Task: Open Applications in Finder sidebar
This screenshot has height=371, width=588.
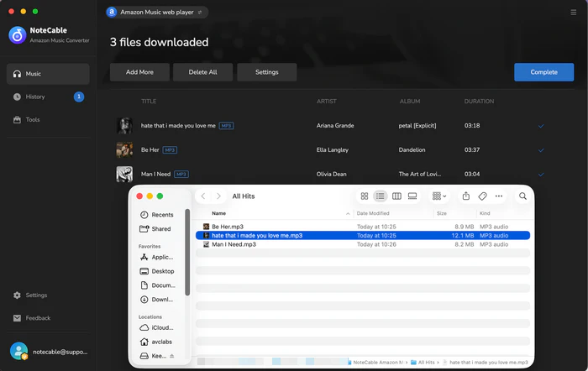Action: tap(157, 257)
